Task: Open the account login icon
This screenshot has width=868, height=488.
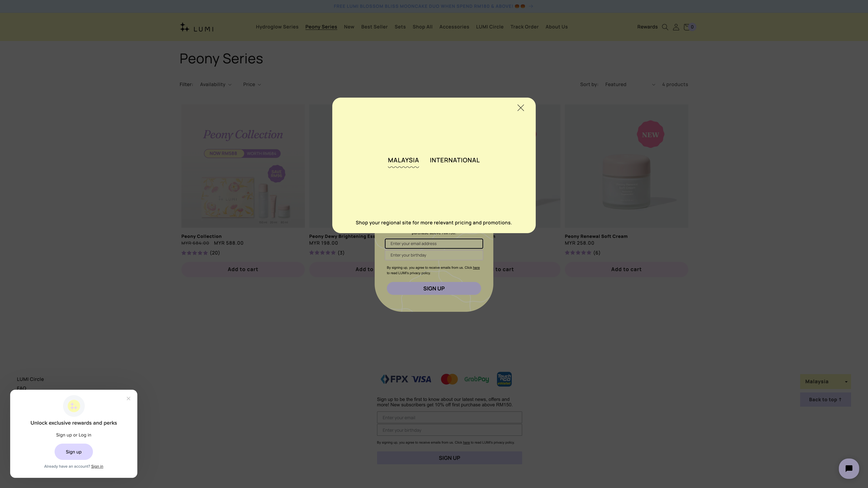Action: [x=676, y=27]
